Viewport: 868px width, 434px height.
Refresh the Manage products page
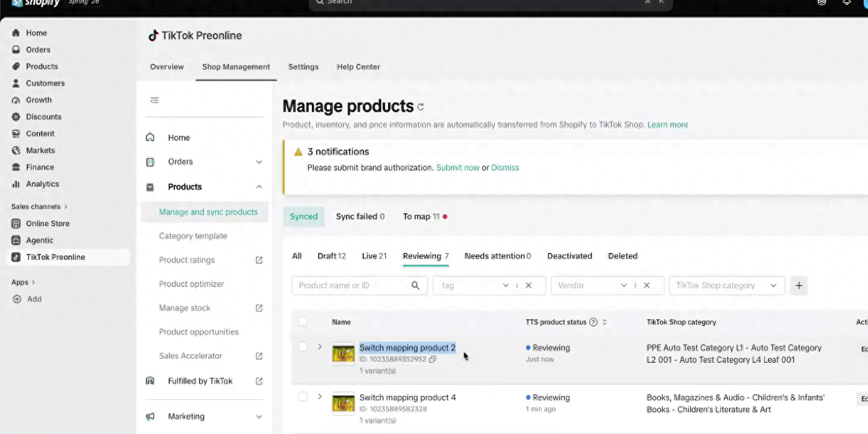coord(420,107)
